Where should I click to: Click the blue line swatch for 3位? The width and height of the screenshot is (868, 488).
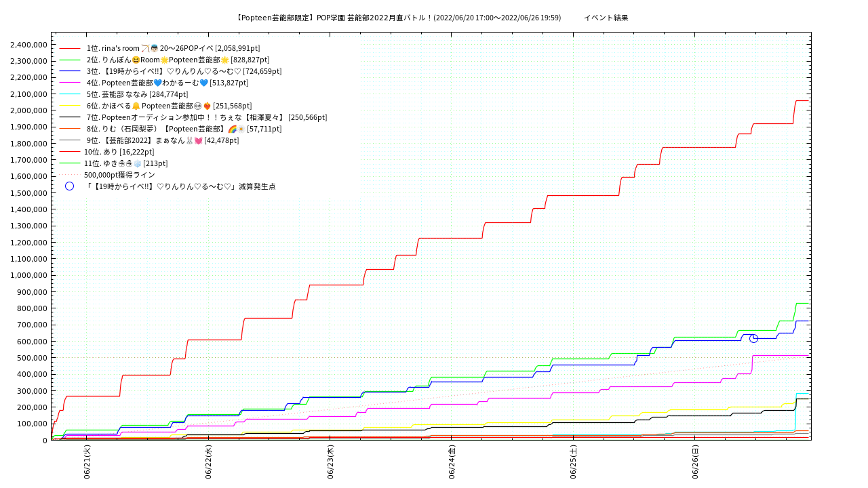pos(70,72)
